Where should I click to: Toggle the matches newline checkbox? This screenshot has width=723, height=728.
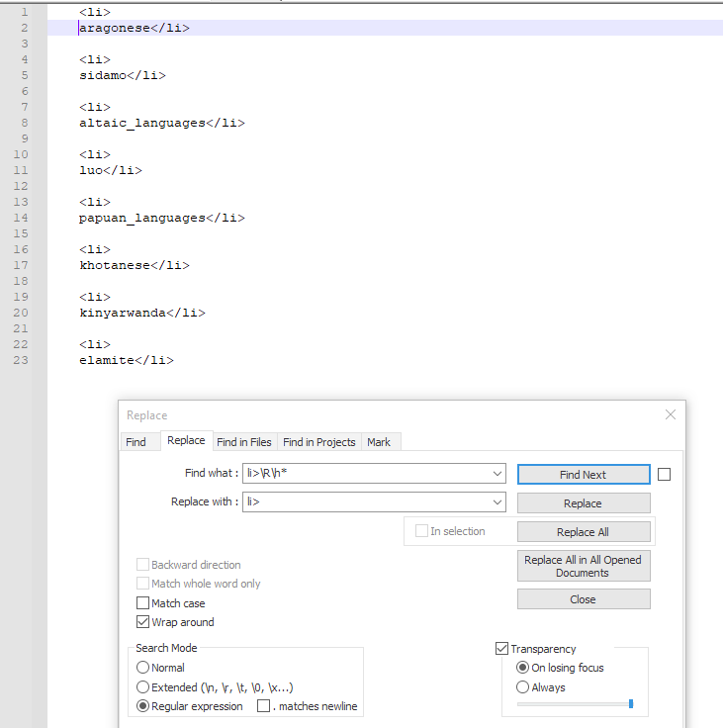point(263,706)
